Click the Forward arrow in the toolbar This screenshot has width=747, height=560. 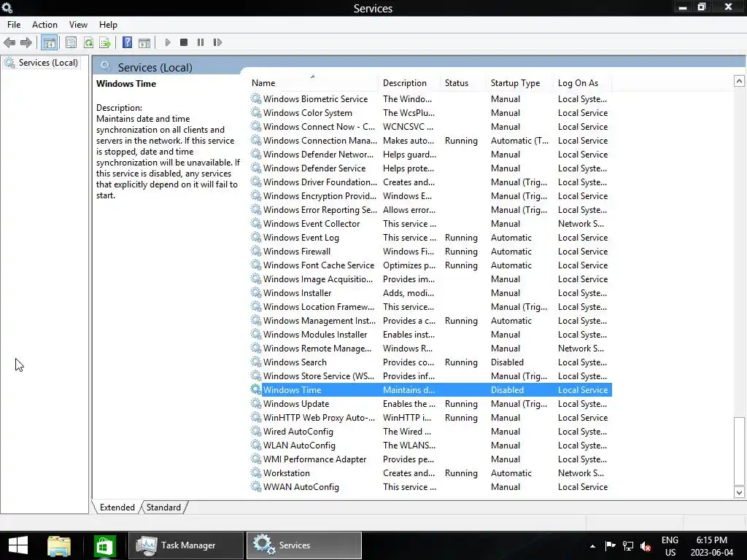tap(26, 43)
